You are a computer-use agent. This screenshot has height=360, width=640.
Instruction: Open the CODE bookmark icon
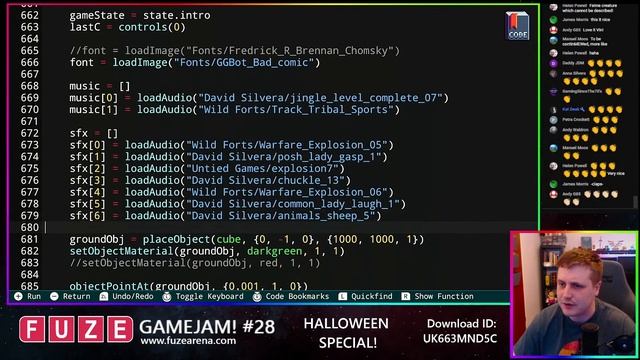517,26
